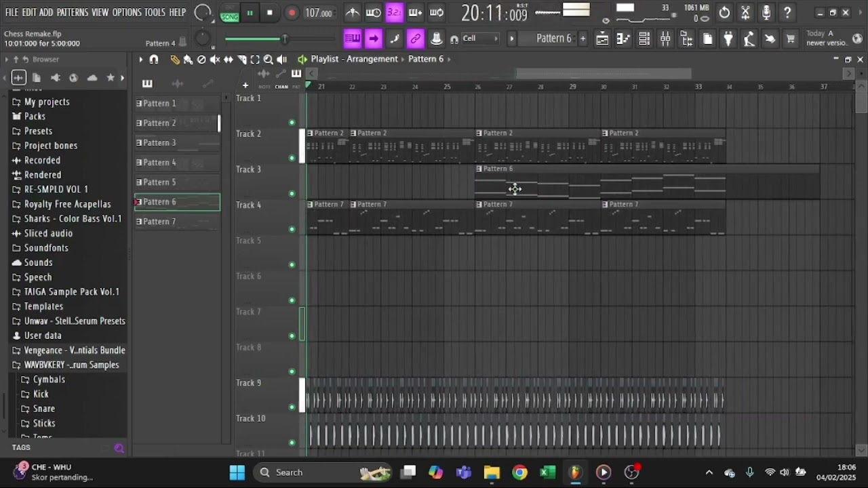Open the plugin picker plug icon
Screen dimensions: 868x488
(728, 39)
